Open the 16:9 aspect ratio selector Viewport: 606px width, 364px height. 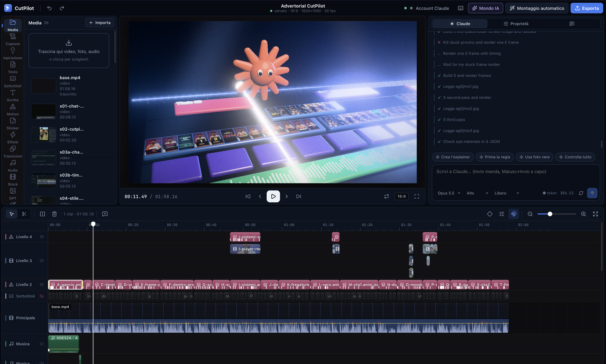pyautogui.click(x=402, y=196)
